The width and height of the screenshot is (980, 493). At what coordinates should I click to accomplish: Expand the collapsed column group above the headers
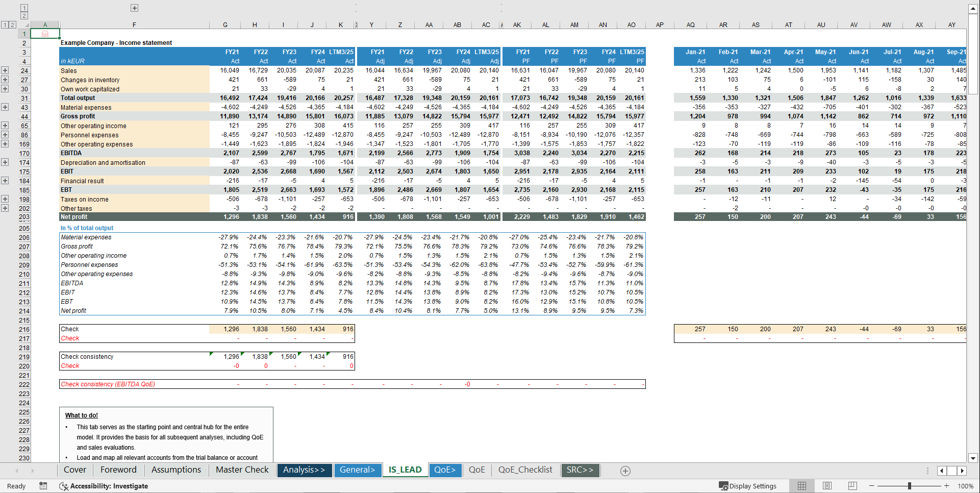pyautogui.click(x=134, y=8)
